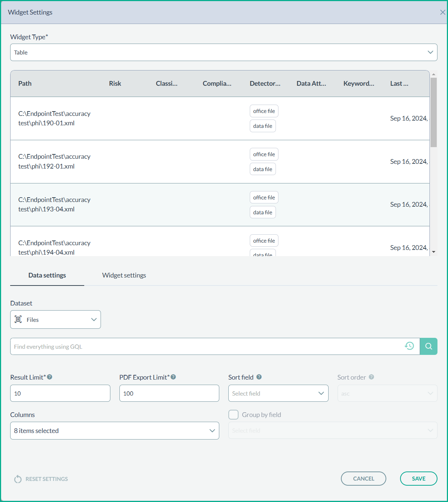Screen dimensions: 448x502
Task: Click the Sort order help icon
Action: tap(371, 377)
